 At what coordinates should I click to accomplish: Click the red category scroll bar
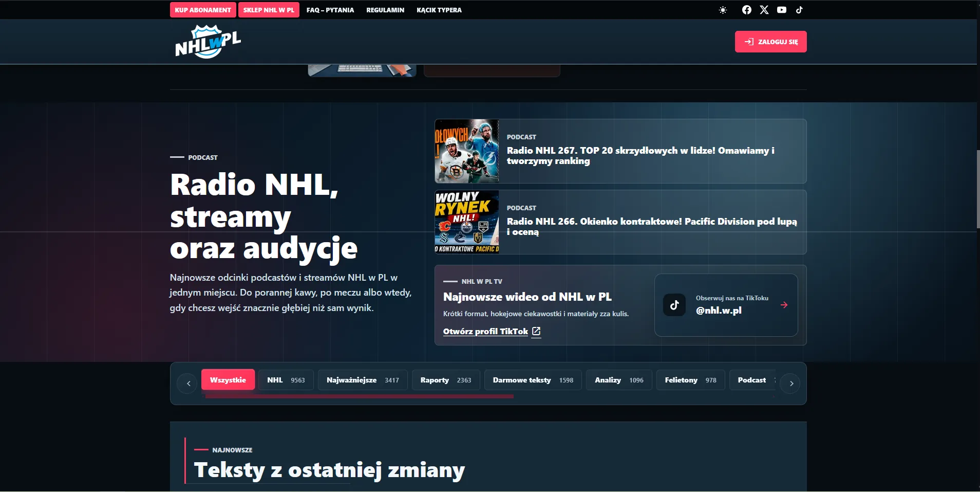coord(359,396)
